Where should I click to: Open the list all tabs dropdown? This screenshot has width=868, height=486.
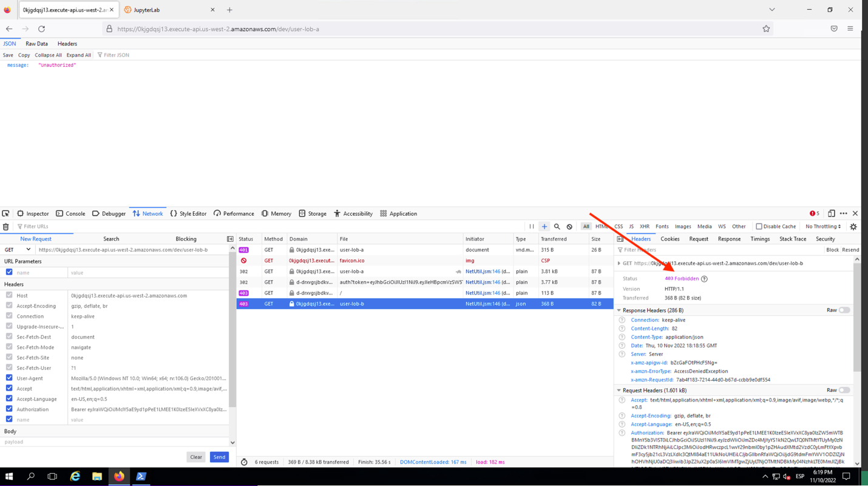click(772, 10)
